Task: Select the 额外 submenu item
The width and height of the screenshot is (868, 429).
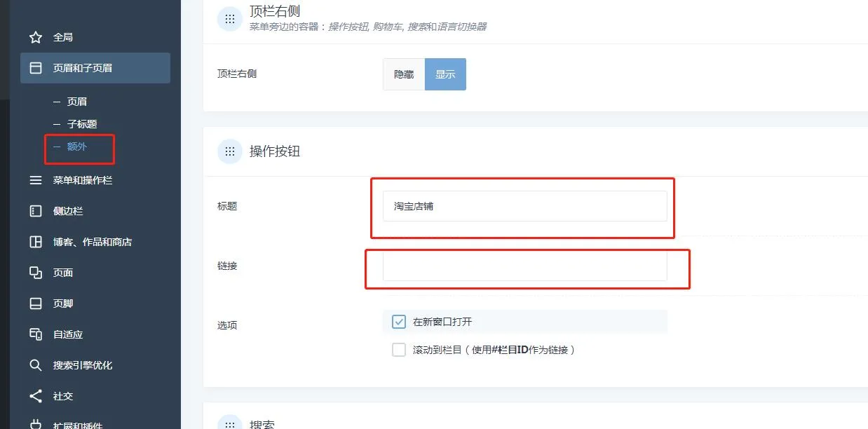Action: (x=77, y=147)
